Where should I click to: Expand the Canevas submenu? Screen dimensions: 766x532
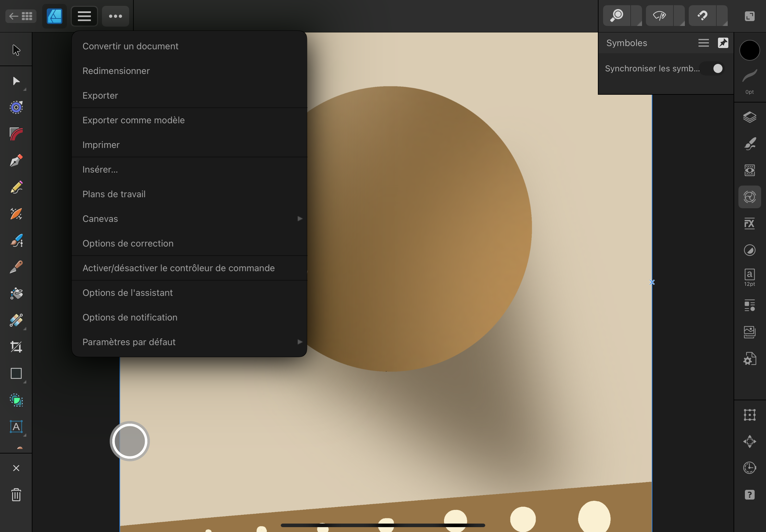[300, 218]
